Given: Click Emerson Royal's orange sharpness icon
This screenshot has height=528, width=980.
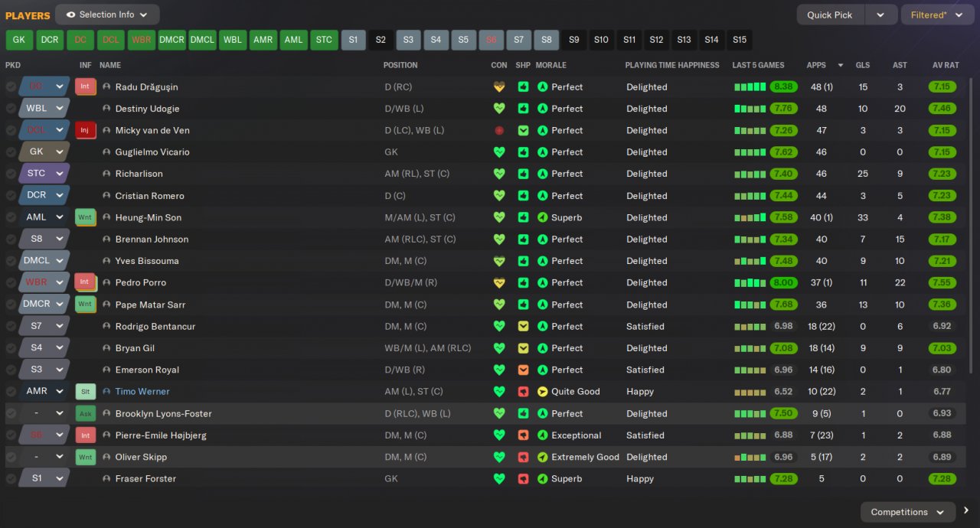Looking at the screenshot, I should click(523, 370).
